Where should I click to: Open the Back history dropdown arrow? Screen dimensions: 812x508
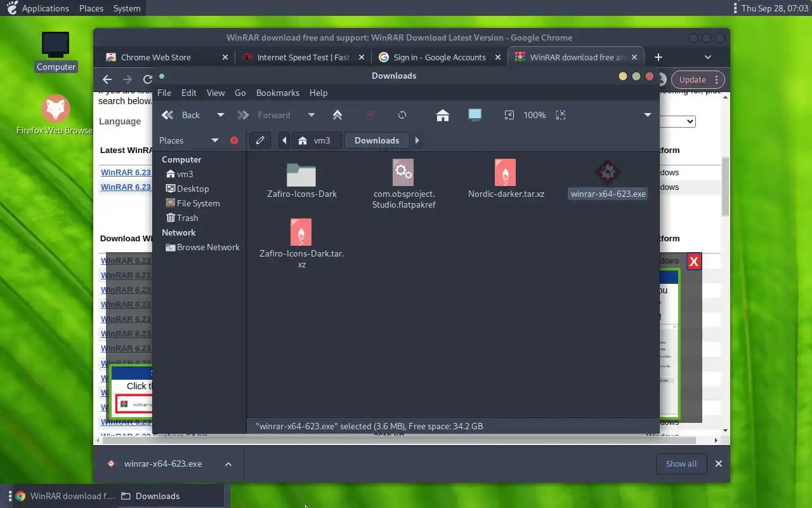click(x=220, y=115)
